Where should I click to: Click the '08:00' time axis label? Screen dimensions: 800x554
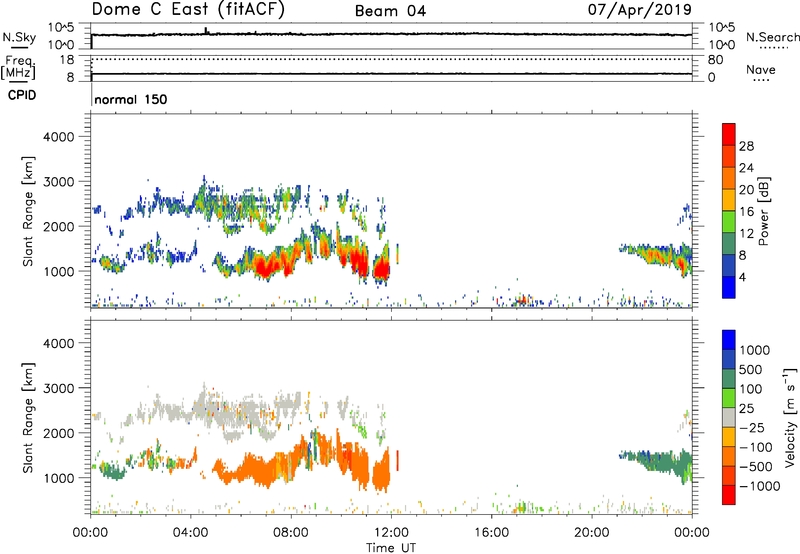[x=290, y=533]
